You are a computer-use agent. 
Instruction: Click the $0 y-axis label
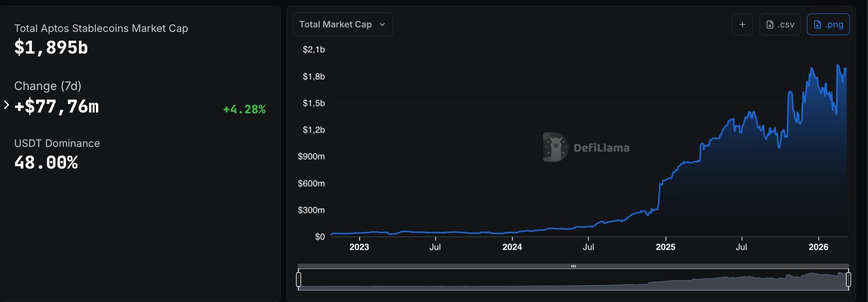click(320, 237)
